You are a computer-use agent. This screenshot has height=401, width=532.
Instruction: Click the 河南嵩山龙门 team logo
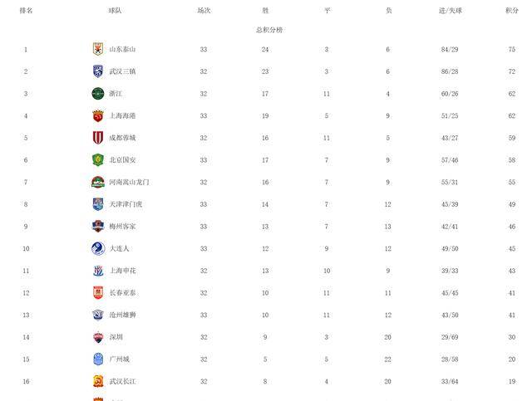coord(97,182)
